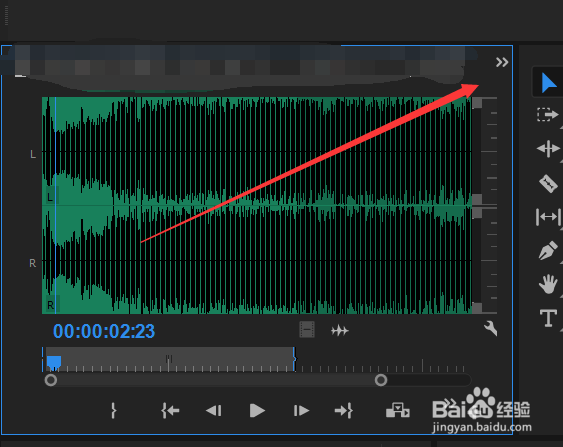563x447 pixels.
Task: Click the 00:00:02:23 timecode field
Action: [x=104, y=331]
